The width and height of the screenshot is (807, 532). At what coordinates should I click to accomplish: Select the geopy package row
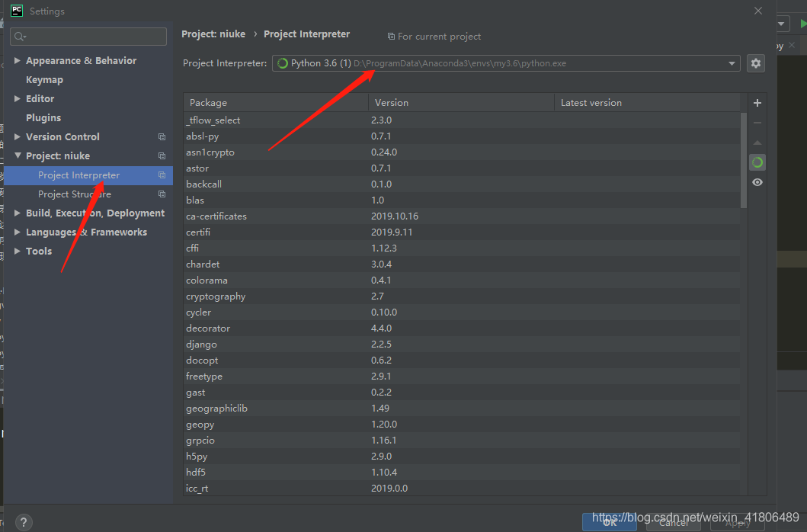coord(462,425)
